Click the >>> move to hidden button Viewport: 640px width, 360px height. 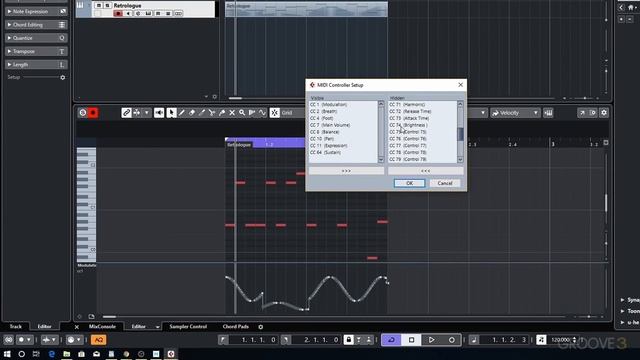pos(346,171)
